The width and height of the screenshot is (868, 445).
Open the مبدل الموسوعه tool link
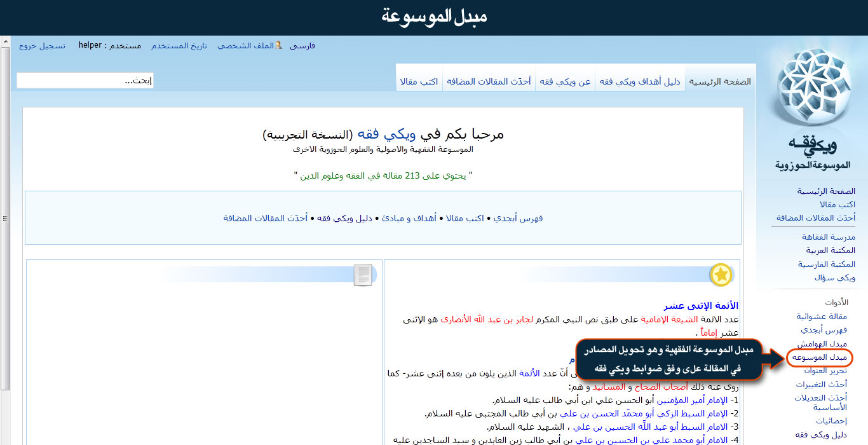820,358
